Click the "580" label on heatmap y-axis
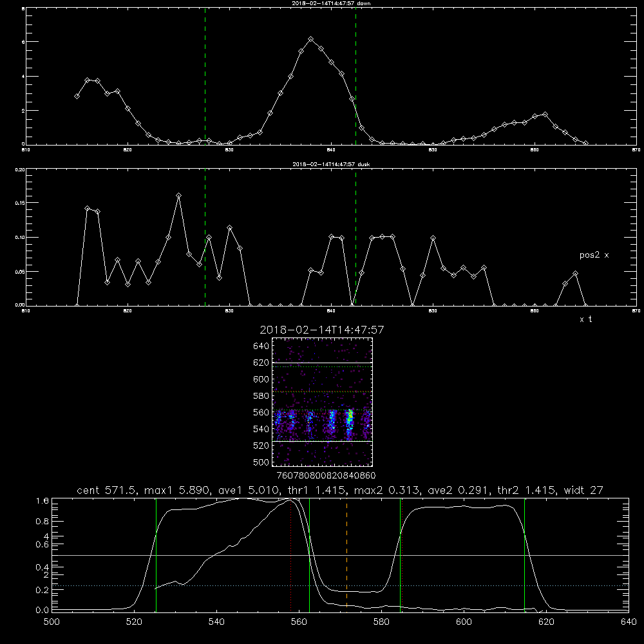644x644 pixels. [261, 396]
